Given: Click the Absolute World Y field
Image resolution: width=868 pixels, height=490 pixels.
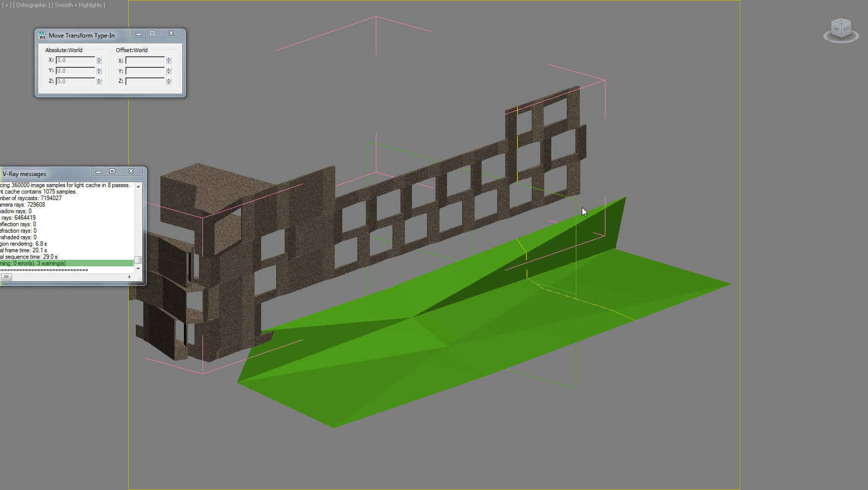Looking at the screenshot, I should 76,71.
